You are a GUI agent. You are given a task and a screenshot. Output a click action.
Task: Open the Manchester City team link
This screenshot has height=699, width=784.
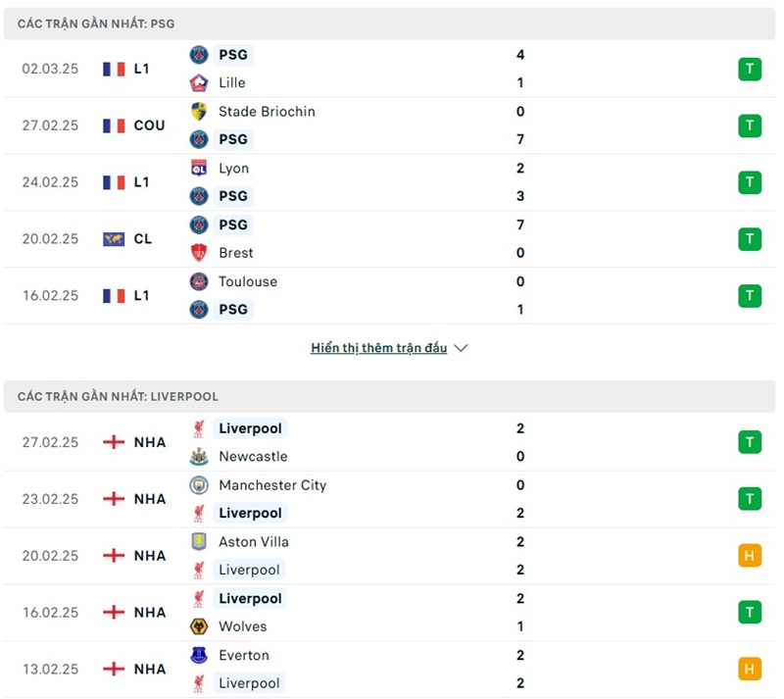(272, 485)
